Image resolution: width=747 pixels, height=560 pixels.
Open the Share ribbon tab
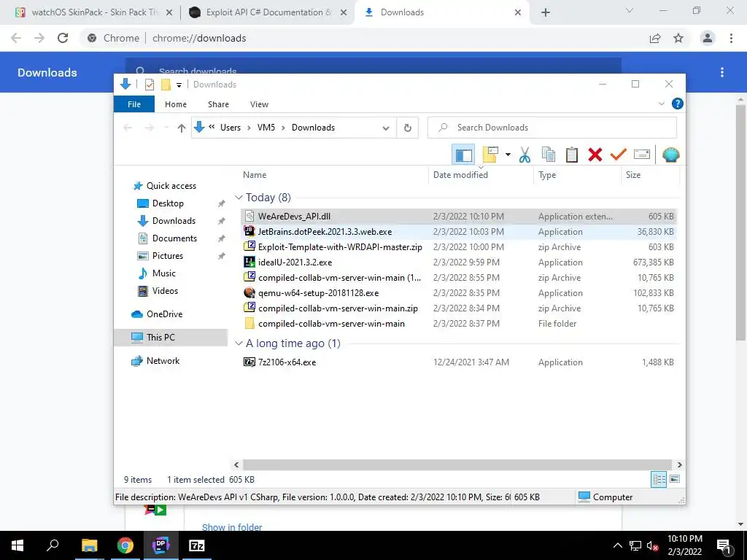(x=218, y=104)
